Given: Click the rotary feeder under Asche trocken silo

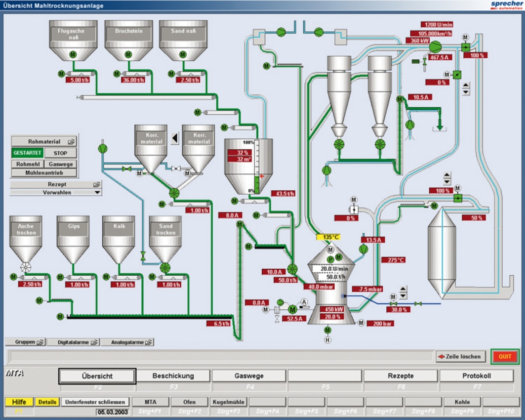Looking at the screenshot, I should pos(26,267).
